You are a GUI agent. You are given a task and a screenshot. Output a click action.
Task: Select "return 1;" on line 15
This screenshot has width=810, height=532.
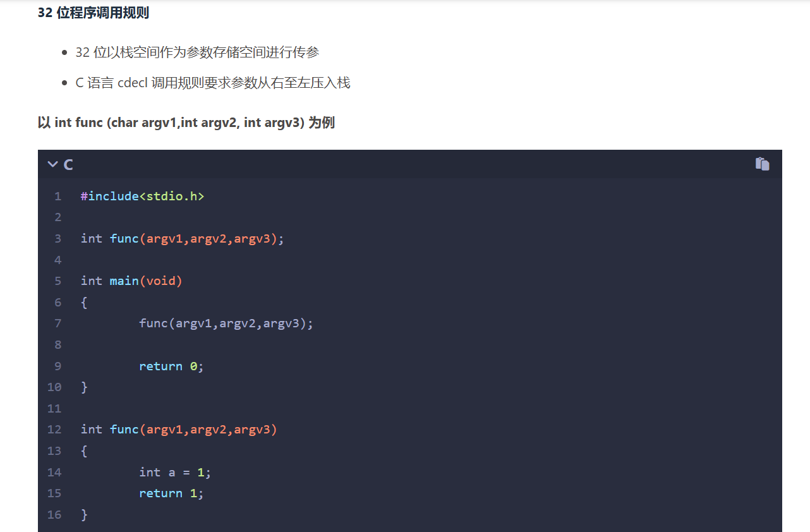[x=172, y=493]
